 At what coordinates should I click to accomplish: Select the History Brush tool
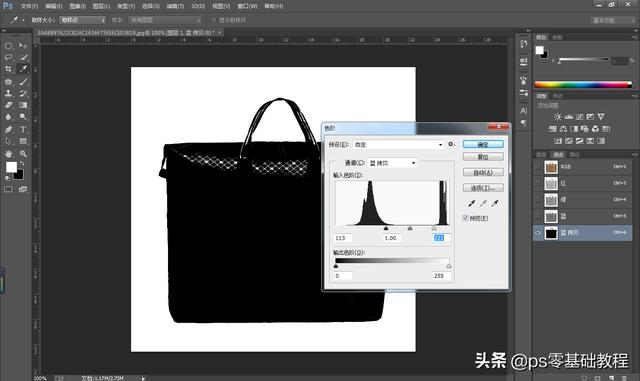tap(23, 93)
